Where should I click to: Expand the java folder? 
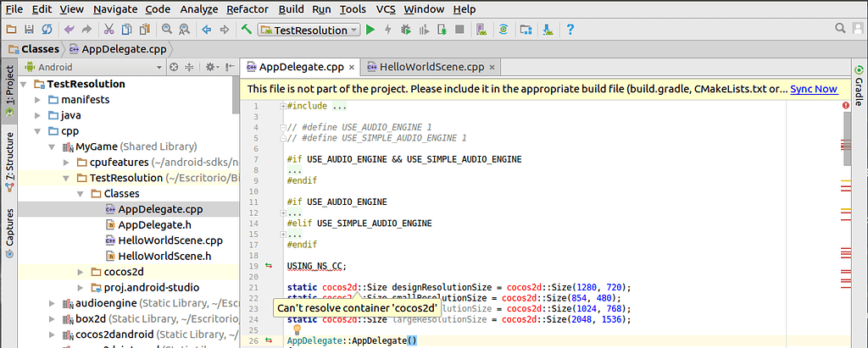point(37,116)
